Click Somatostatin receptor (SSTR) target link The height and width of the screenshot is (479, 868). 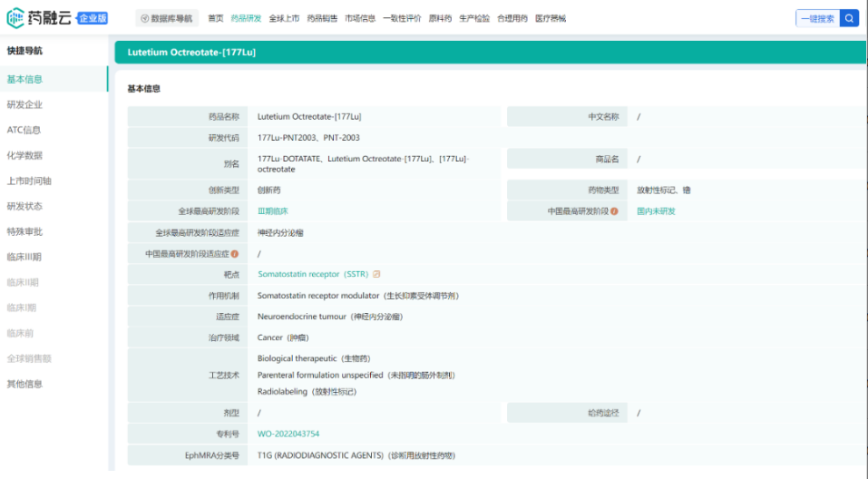pos(313,274)
